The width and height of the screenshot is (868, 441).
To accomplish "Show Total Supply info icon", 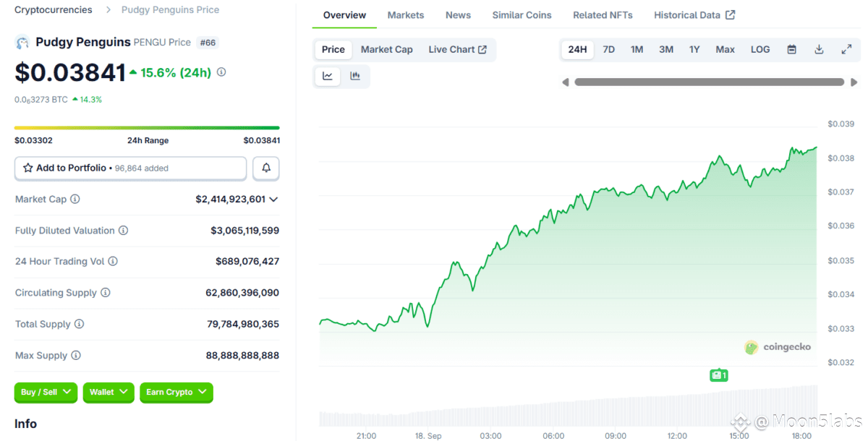I will click(x=79, y=325).
